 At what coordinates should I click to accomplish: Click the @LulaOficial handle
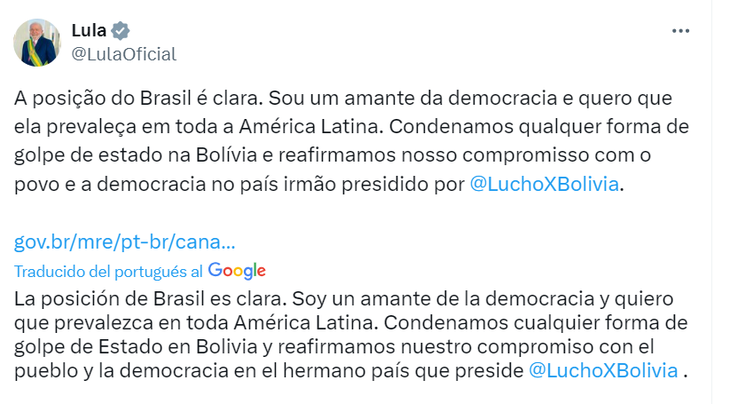point(124,54)
